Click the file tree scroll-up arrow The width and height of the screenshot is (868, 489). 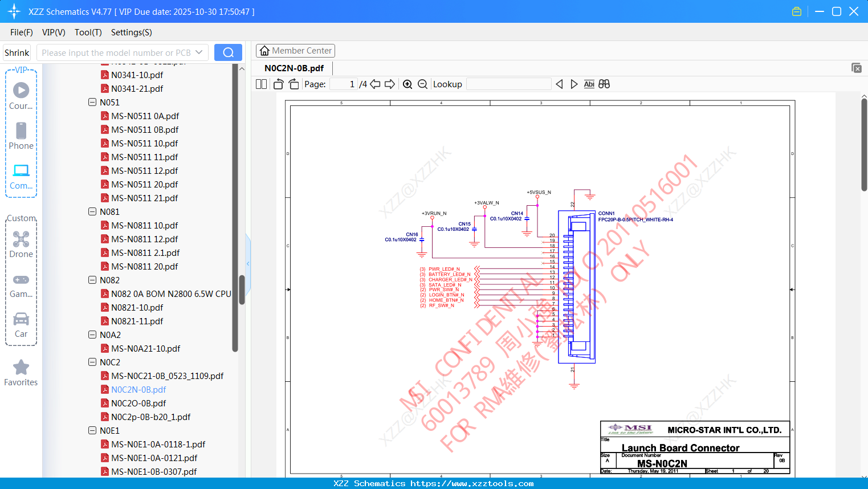tap(242, 68)
